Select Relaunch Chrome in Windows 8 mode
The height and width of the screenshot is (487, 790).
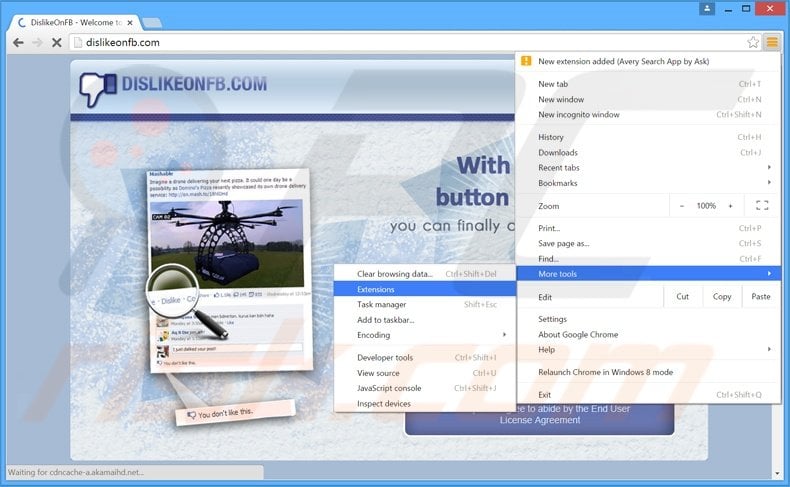[x=649, y=372]
